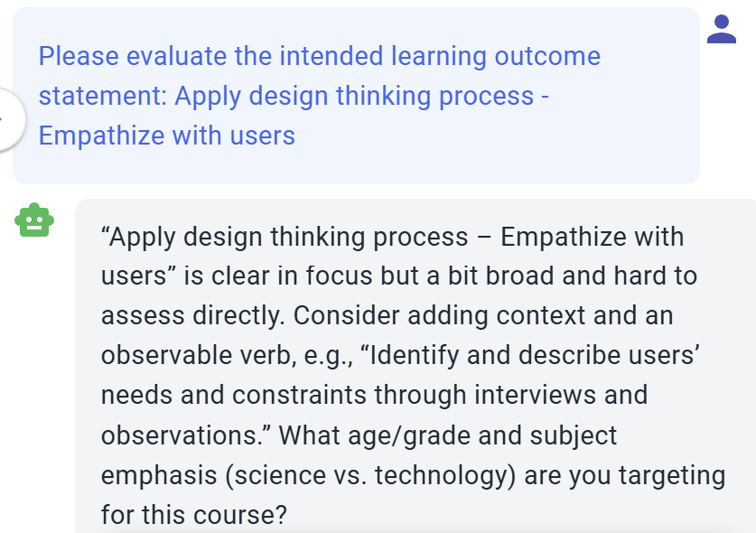This screenshot has width=756, height=533.
Task: Click the phrase "observable verb, e.g.,"
Action: coord(227,356)
